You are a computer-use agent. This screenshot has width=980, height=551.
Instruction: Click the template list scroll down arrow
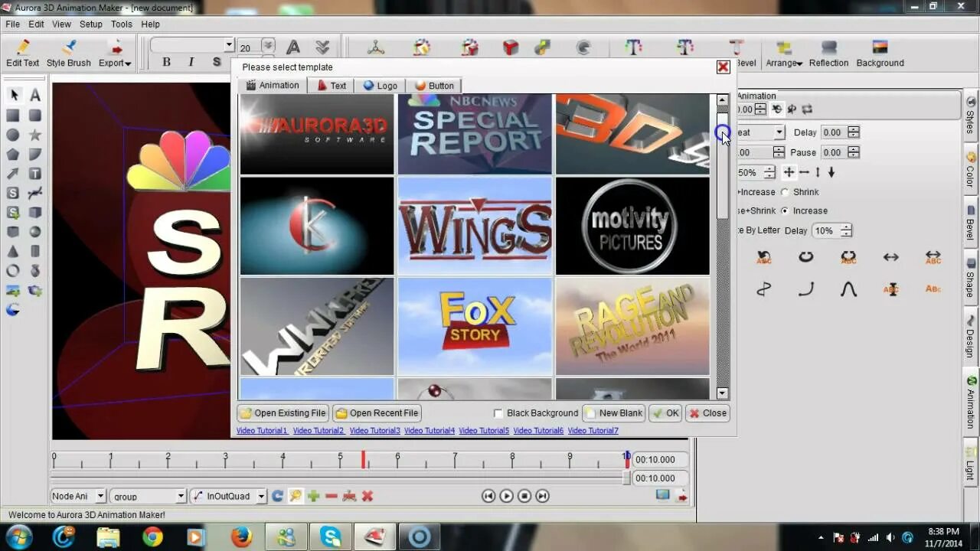click(x=722, y=393)
